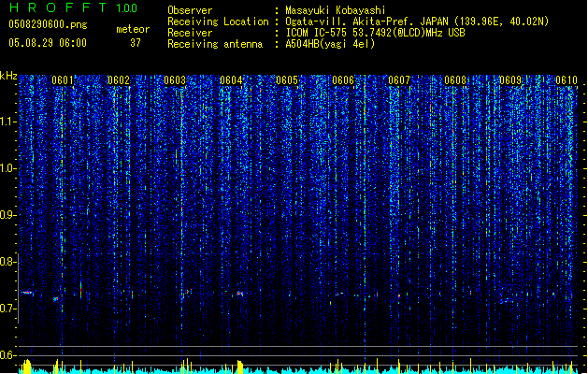
Task: Click the Observer label
Action: click(190, 10)
